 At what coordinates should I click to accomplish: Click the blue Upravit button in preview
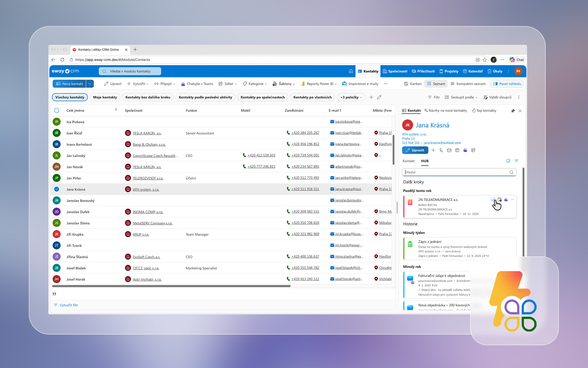click(415, 150)
